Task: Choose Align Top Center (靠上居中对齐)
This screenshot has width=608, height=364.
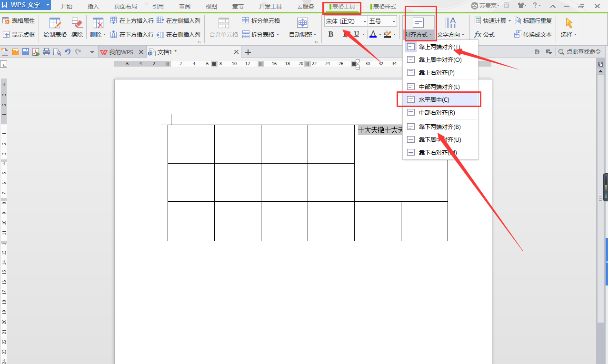Action: 440,59
